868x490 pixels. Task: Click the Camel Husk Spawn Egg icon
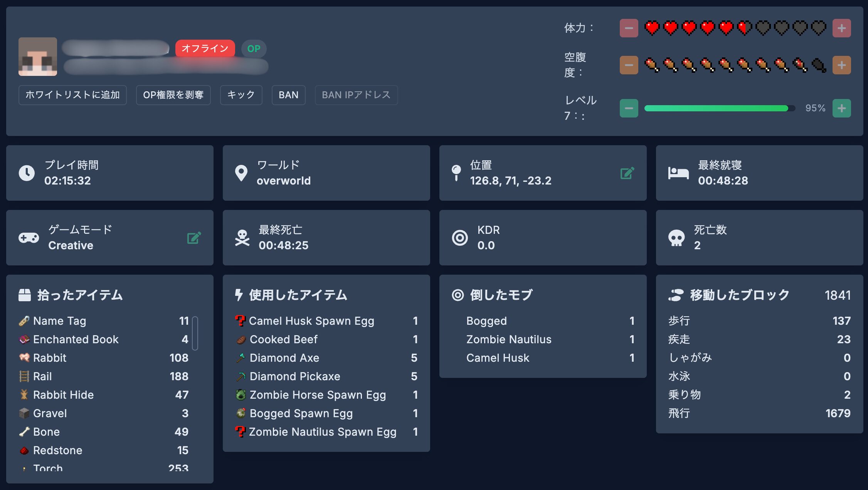(x=240, y=321)
